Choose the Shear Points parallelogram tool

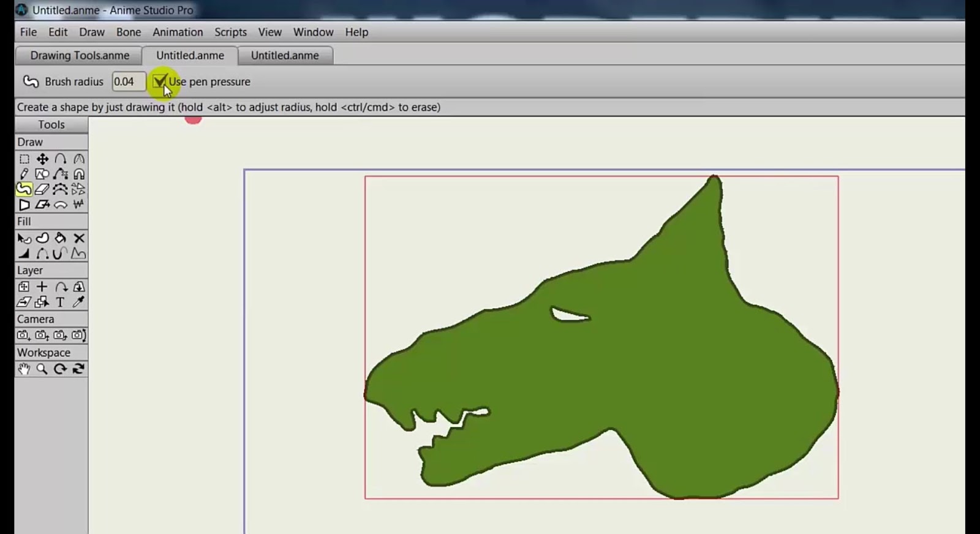point(42,205)
